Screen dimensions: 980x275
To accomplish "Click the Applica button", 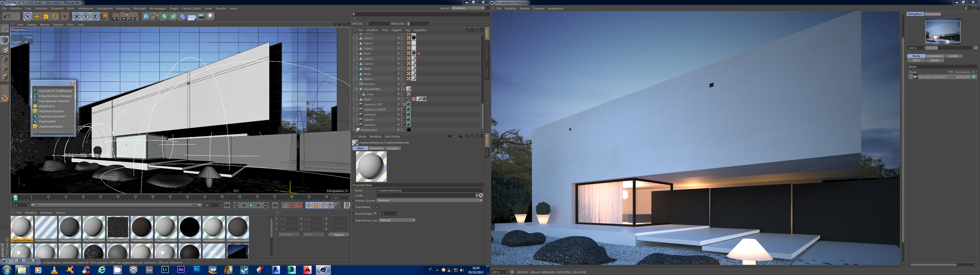I will pyautogui.click(x=339, y=235).
